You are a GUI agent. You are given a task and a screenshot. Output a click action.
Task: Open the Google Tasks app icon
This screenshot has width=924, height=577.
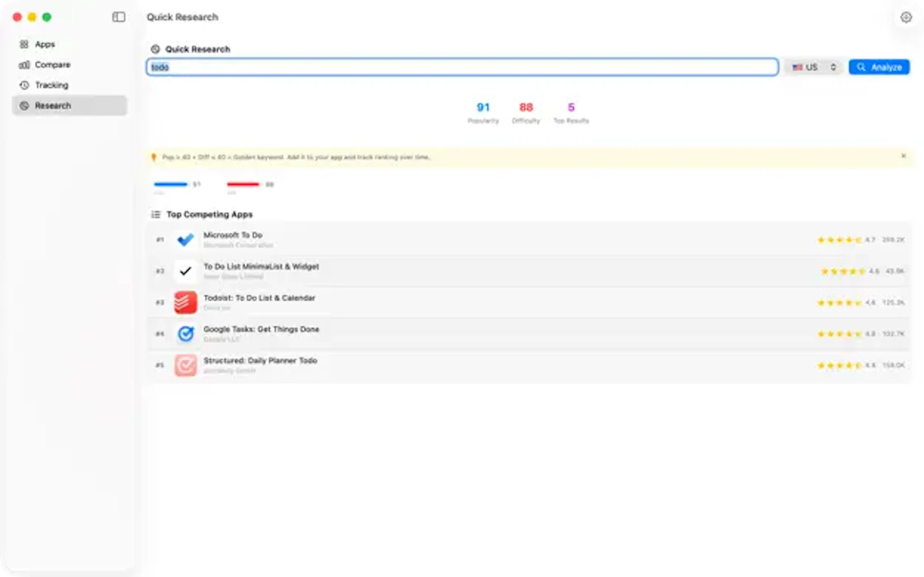185,334
